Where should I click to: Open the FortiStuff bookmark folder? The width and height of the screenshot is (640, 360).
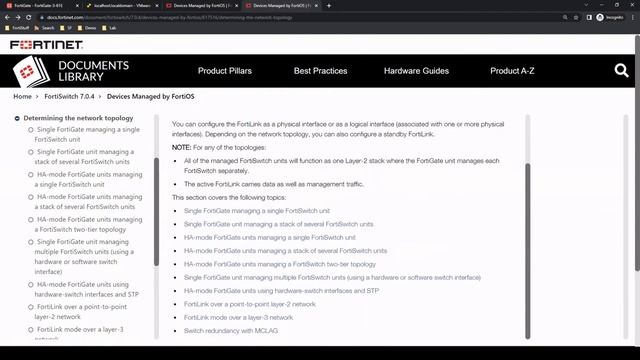click(x=17, y=28)
